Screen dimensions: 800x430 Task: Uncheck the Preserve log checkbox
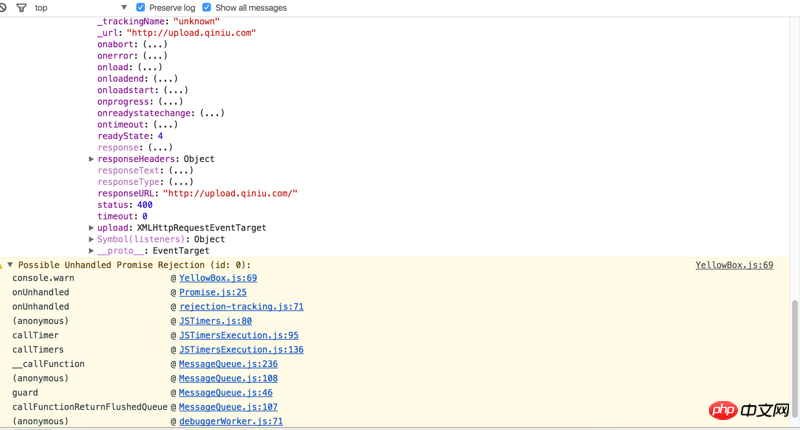[x=140, y=8]
